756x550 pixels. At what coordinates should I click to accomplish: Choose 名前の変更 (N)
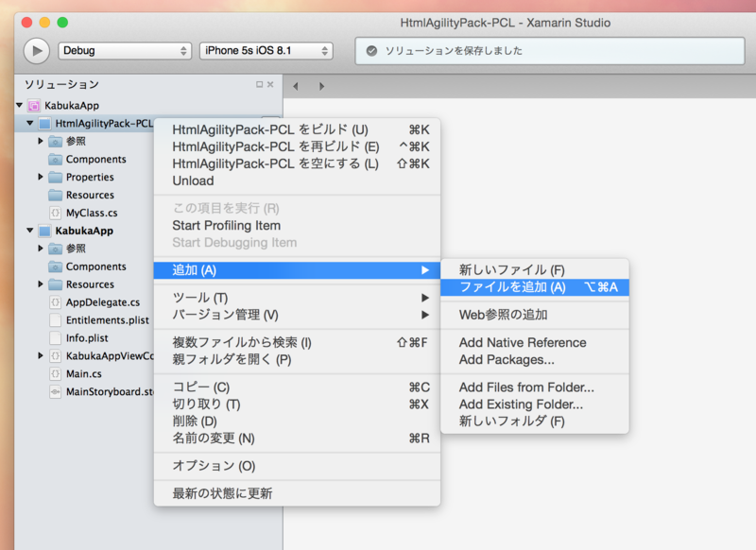297,438
